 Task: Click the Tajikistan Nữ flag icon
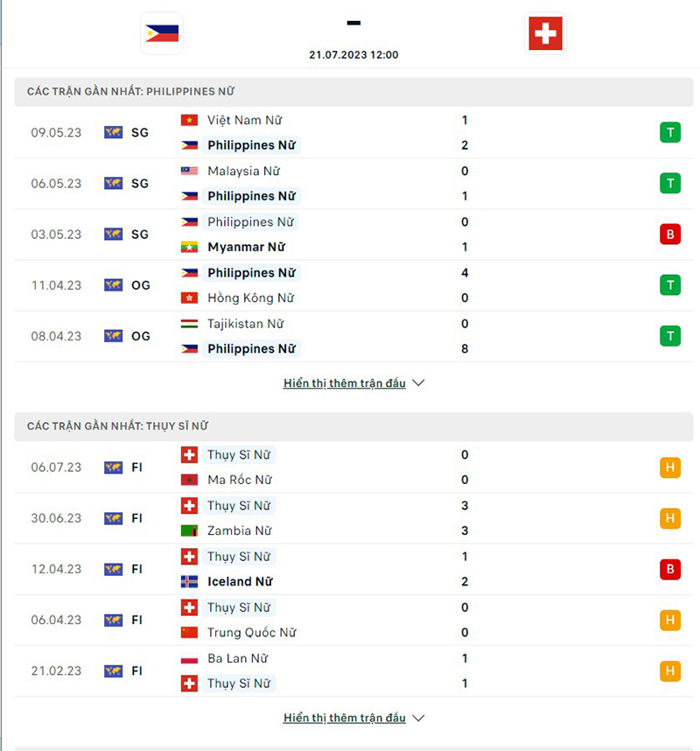[189, 323]
